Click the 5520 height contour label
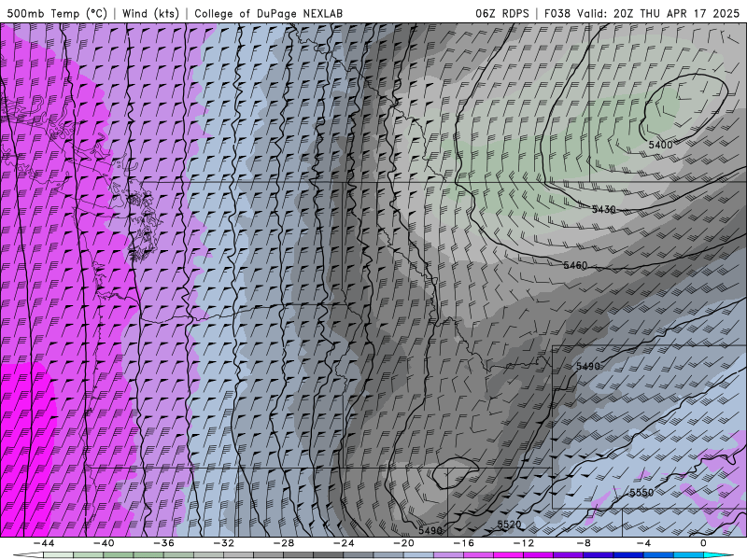Screen dimensions: 747x560 pyautogui.click(x=509, y=525)
